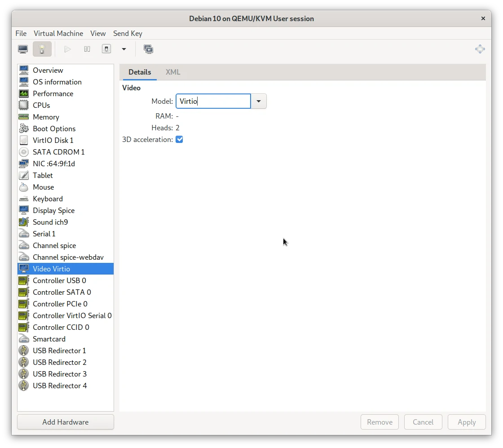This screenshot has height=448, width=503.
Task: Select Memory module icon
Action: pos(24,117)
